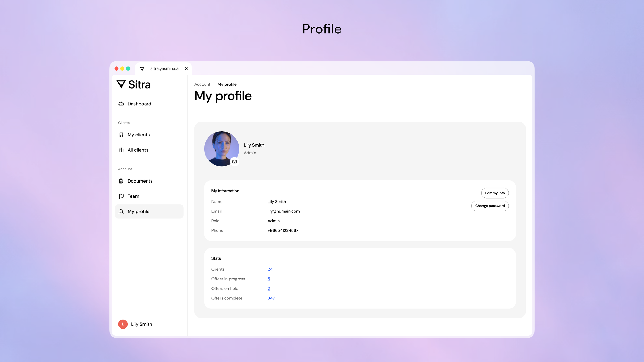The height and width of the screenshot is (362, 644).
Task: Click the Sitra wordmark text
Action: click(139, 84)
